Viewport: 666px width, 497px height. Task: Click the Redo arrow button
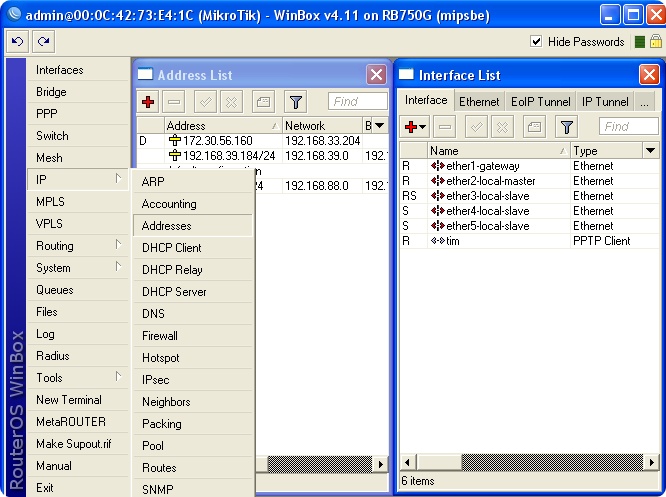pos(43,42)
